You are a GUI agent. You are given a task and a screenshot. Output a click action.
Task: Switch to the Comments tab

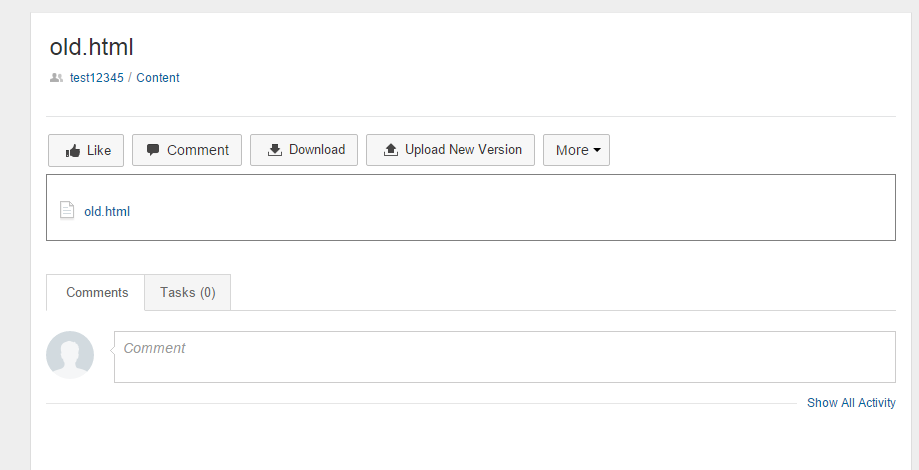pyautogui.click(x=96, y=292)
